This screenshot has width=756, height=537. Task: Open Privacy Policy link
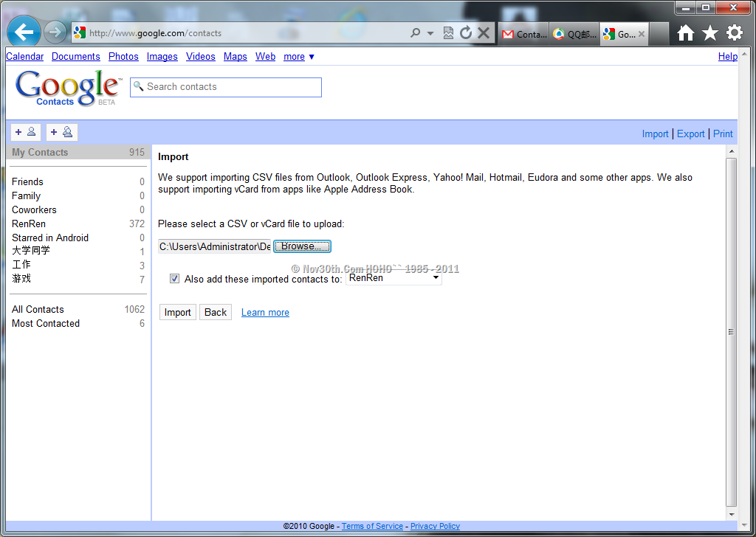pos(435,526)
